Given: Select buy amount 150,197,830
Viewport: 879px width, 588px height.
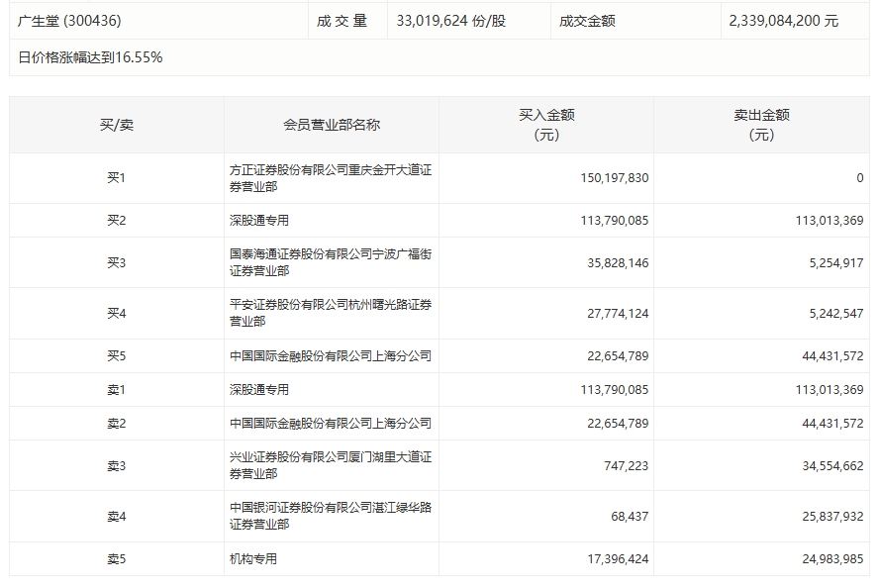Looking at the screenshot, I should pyautogui.click(x=615, y=178).
